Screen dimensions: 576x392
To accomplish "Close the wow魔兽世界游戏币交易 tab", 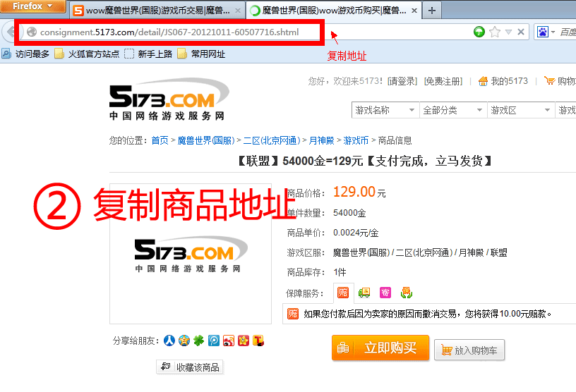I will pos(238,11).
